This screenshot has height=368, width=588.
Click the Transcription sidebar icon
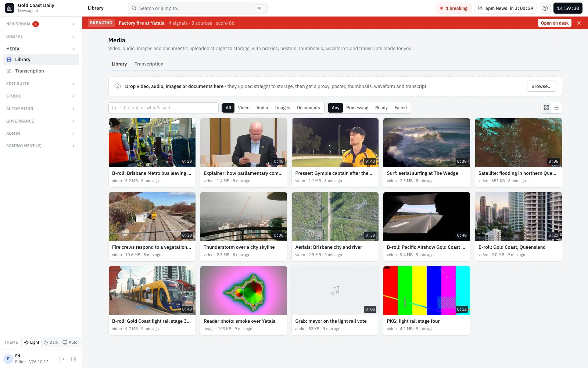tap(9, 71)
